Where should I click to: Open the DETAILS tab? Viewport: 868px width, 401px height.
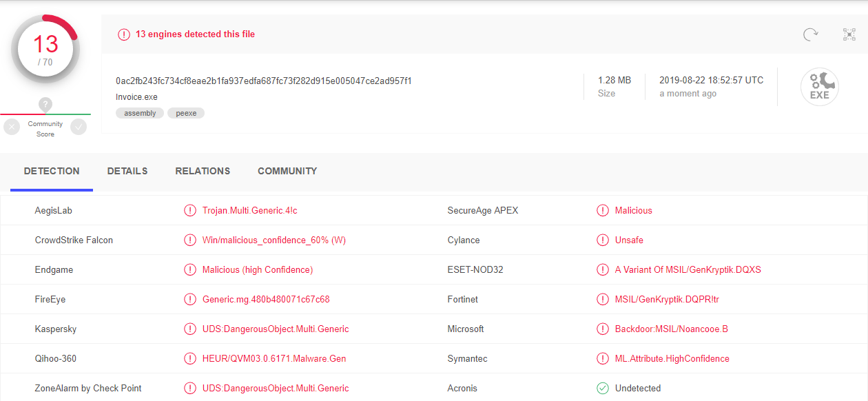[127, 172]
